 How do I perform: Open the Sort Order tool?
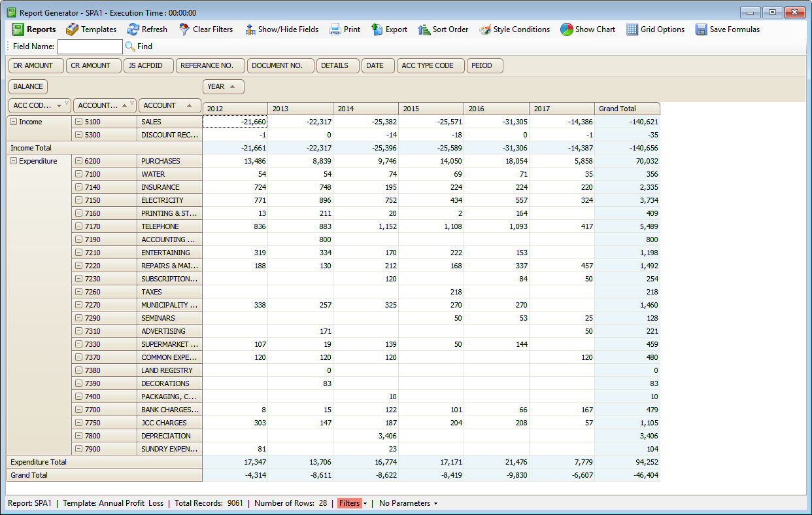443,29
